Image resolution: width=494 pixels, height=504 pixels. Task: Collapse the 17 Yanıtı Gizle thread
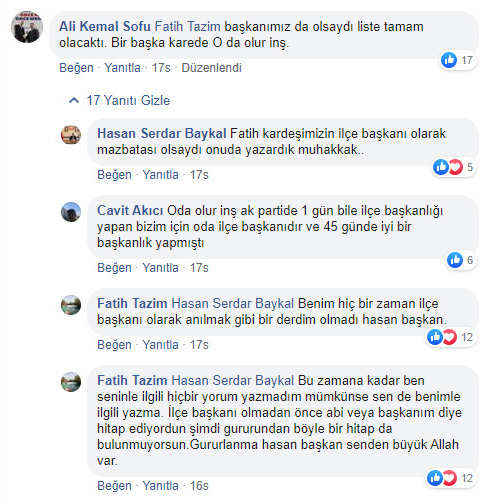pos(119,100)
